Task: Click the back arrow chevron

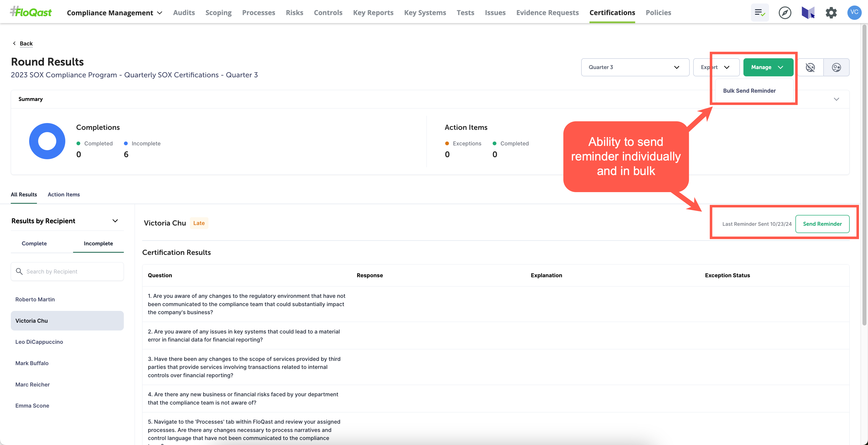Action: pyautogui.click(x=14, y=43)
